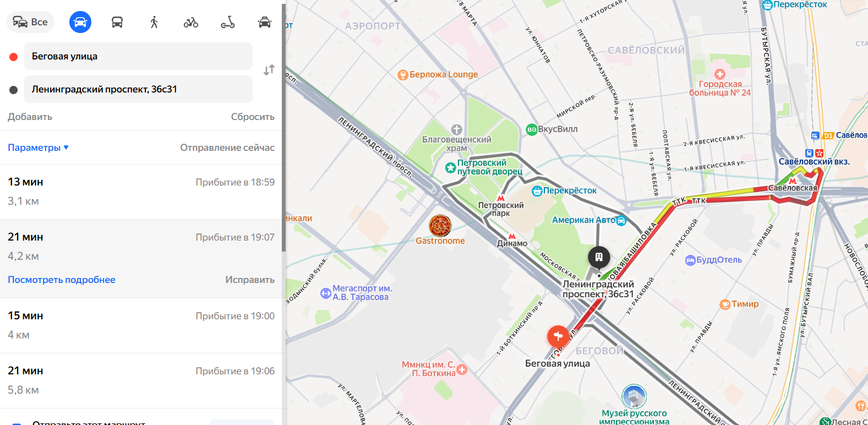Viewport: 868px width, 425px height.
Task: Click Добавить to add a waypoint
Action: [x=30, y=117]
